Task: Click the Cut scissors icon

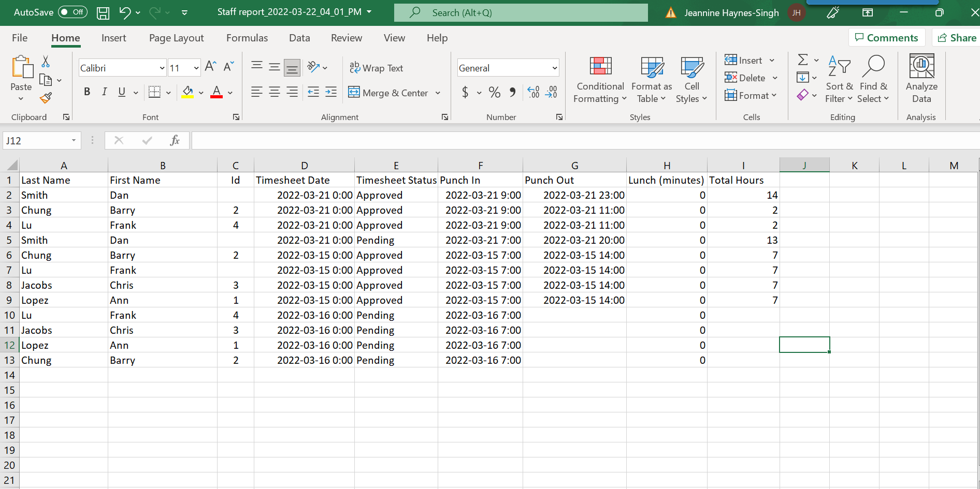Action: 46,62
